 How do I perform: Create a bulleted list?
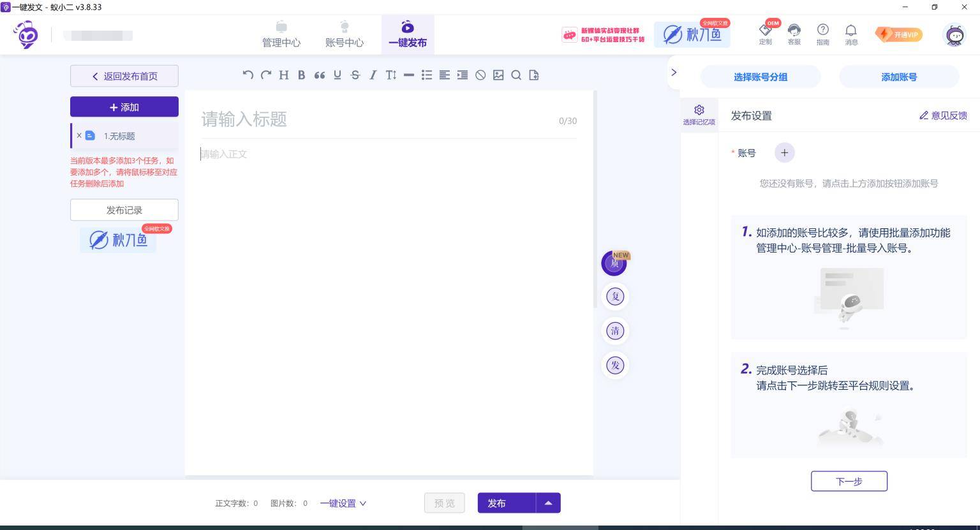427,75
